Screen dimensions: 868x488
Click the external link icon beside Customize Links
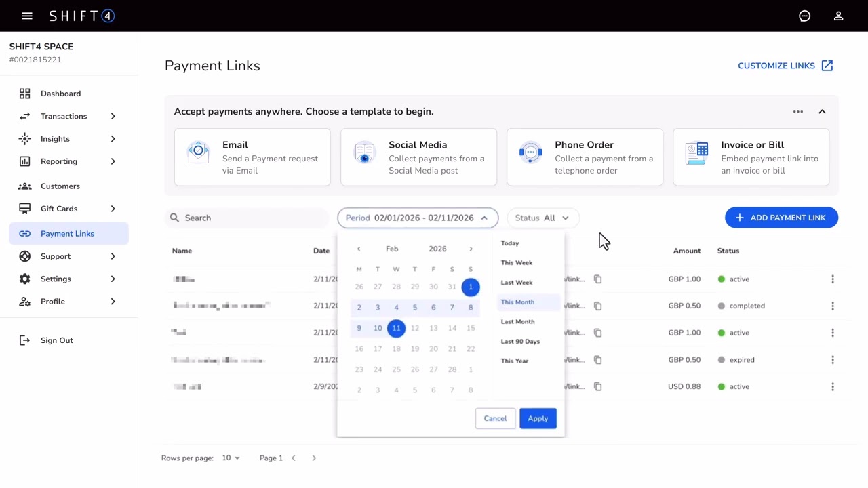coord(827,66)
